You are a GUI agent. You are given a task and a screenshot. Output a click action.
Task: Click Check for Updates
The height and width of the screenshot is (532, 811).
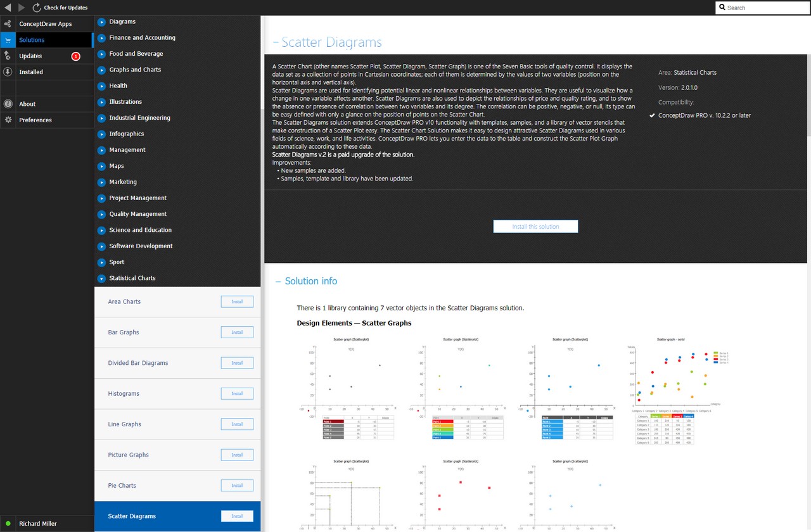[x=66, y=8]
